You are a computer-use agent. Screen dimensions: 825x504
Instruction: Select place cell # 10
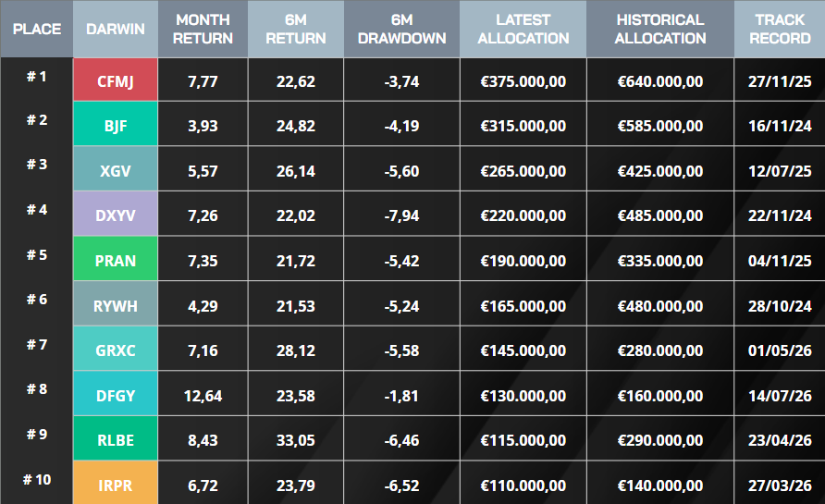point(37,480)
